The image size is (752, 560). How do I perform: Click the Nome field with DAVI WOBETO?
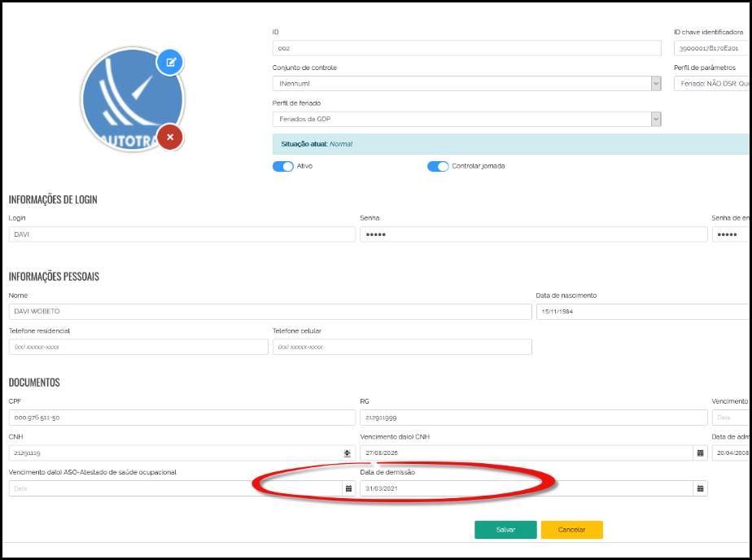tap(269, 312)
